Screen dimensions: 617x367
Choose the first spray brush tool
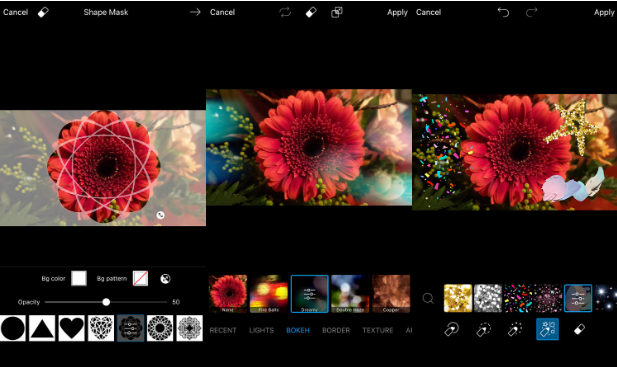point(451,329)
